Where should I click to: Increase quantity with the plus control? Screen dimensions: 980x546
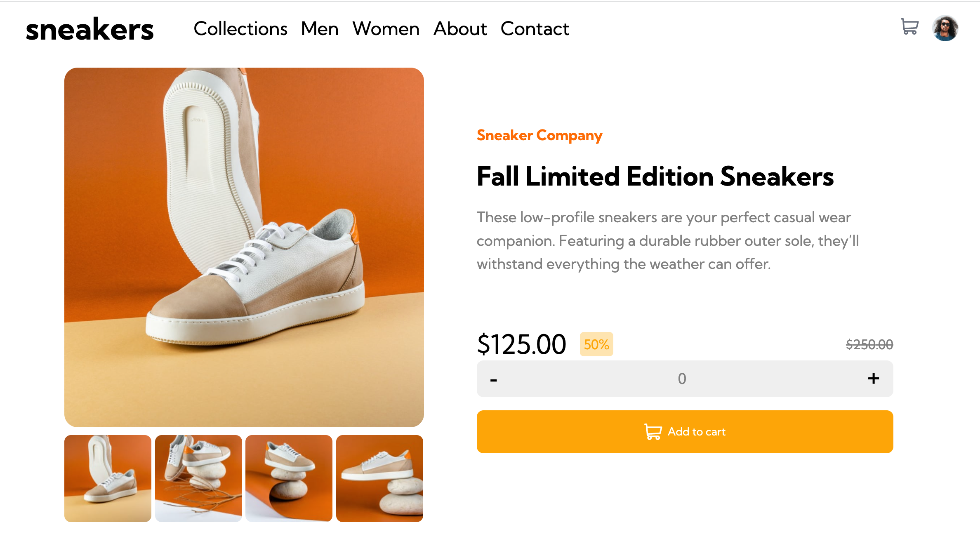[873, 379]
